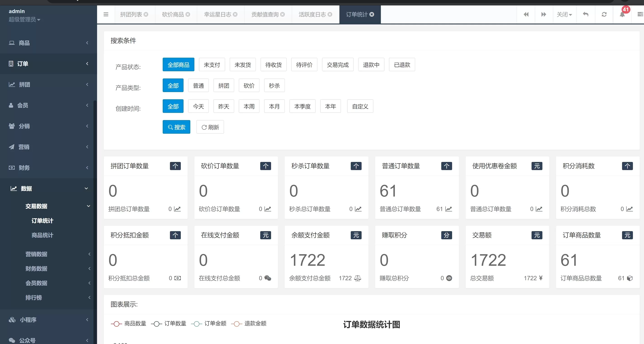Click the 刷新 button
Screen dimensions: 644x344
click(x=210, y=127)
